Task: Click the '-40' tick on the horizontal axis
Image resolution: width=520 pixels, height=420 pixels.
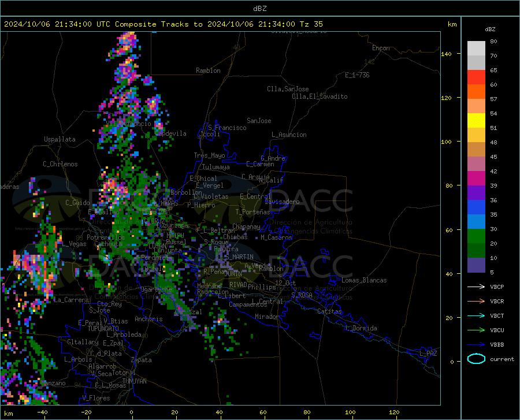Action: pyautogui.click(x=42, y=412)
